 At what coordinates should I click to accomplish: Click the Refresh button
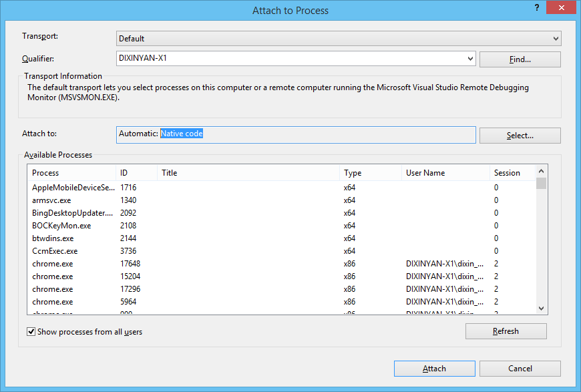click(x=506, y=331)
